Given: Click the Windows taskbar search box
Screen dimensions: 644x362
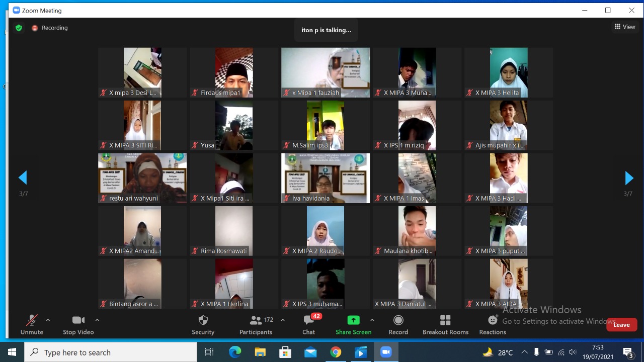Looking at the screenshot, I should point(111,352).
